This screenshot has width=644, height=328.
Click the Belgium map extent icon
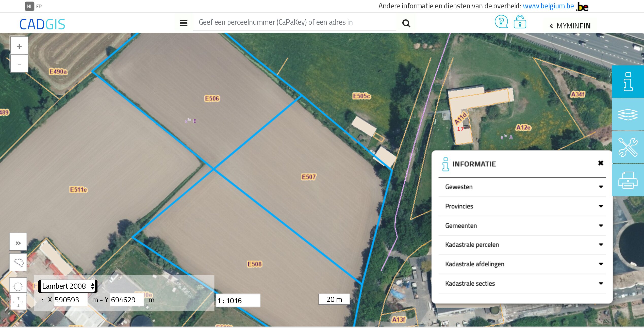[18, 262]
